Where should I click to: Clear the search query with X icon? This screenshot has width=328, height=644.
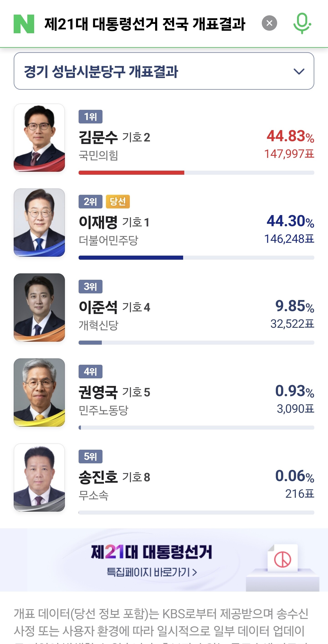tap(269, 23)
